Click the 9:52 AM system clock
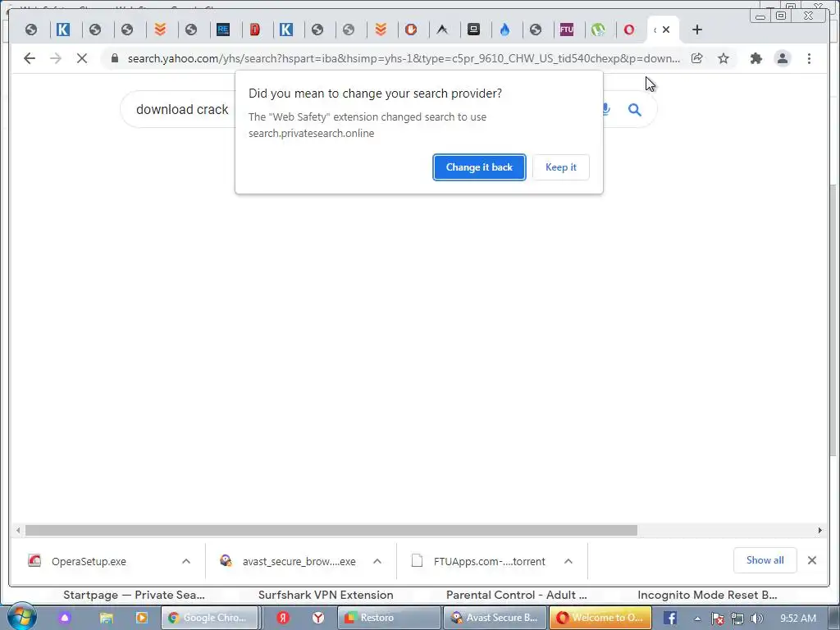This screenshot has width=840, height=630. click(x=798, y=619)
